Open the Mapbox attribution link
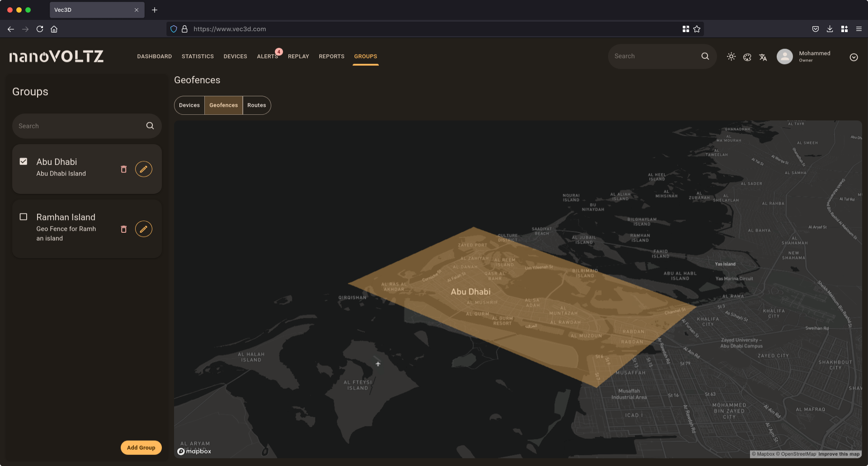Screen dimensions: 868x466 763,454
